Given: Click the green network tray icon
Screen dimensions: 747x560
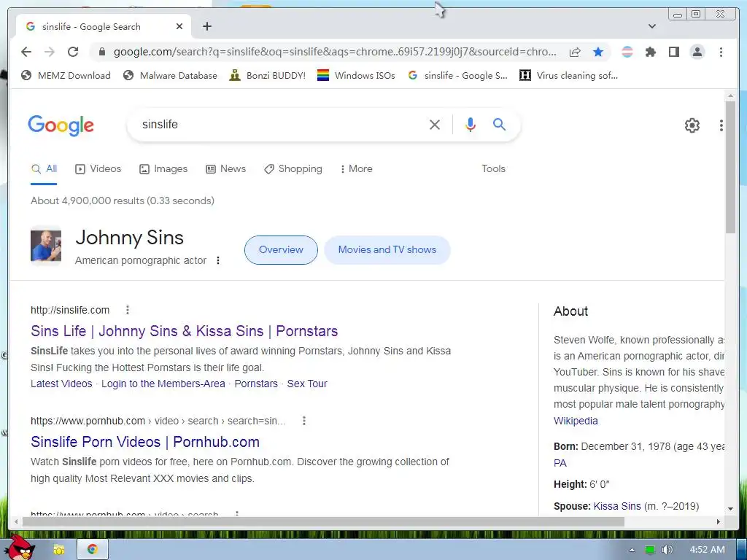Looking at the screenshot, I should click(x=650, y=550).
